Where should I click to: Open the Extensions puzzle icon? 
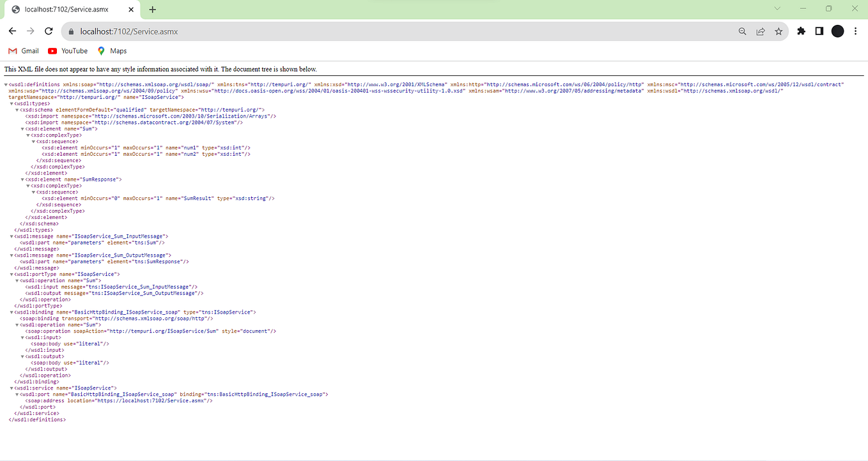pyautogui.click(x=801, y=31)
